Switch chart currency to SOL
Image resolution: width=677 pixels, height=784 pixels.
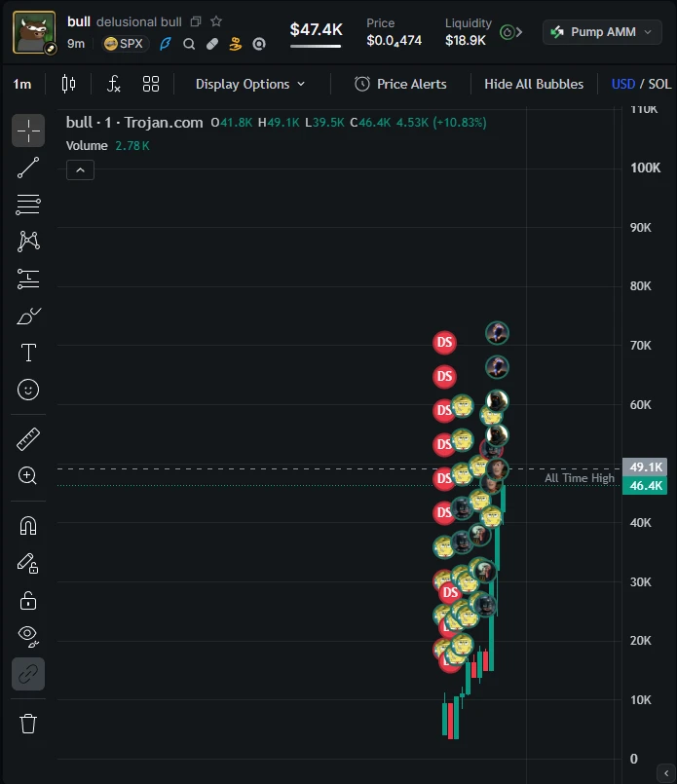click(660, 84)
